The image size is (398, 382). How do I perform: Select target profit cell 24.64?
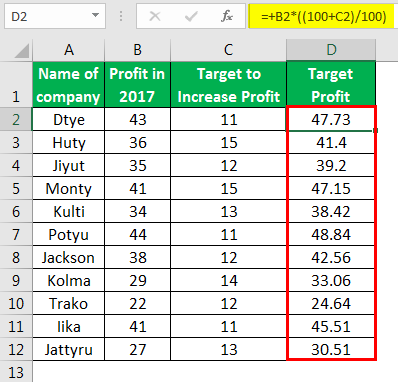(x=331, y=303)
